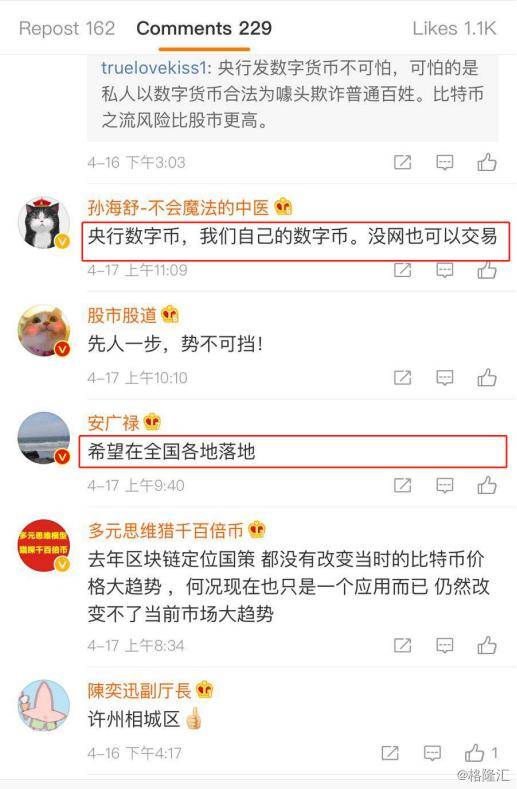Open the Comments 229 tab

click(204, 28)
